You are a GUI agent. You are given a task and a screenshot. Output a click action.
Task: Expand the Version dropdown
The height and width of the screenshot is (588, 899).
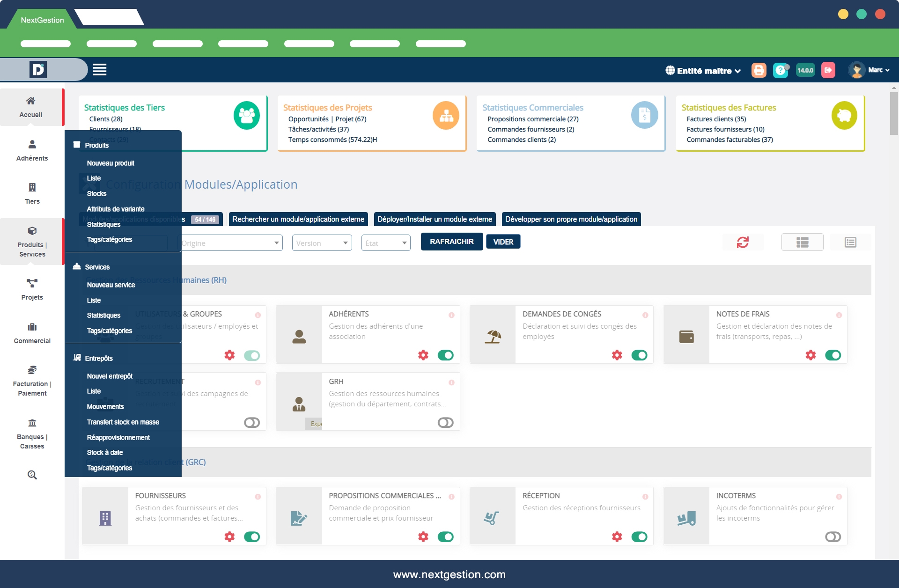point(322,243)
